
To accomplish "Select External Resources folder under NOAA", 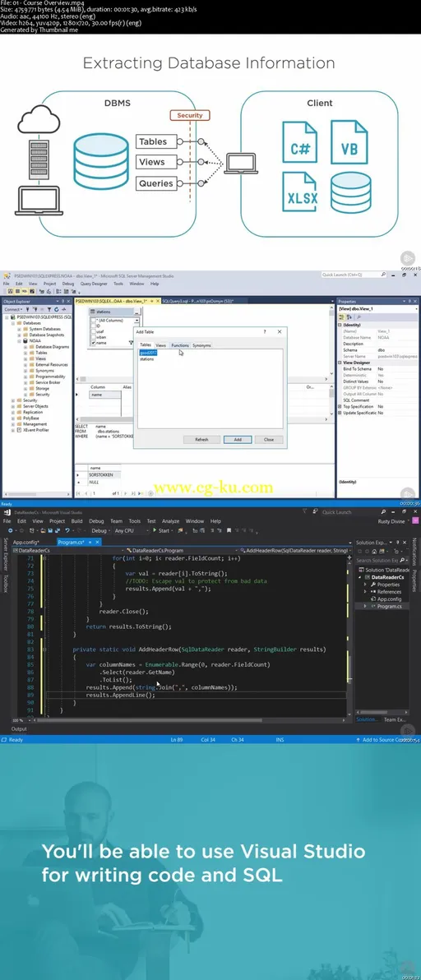I will (x=51, y=364).
